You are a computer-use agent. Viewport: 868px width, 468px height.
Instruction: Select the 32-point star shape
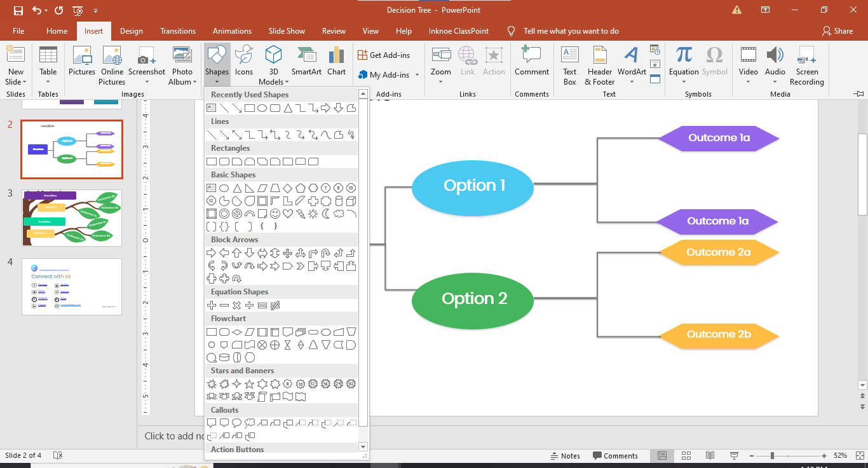point(351,384)
